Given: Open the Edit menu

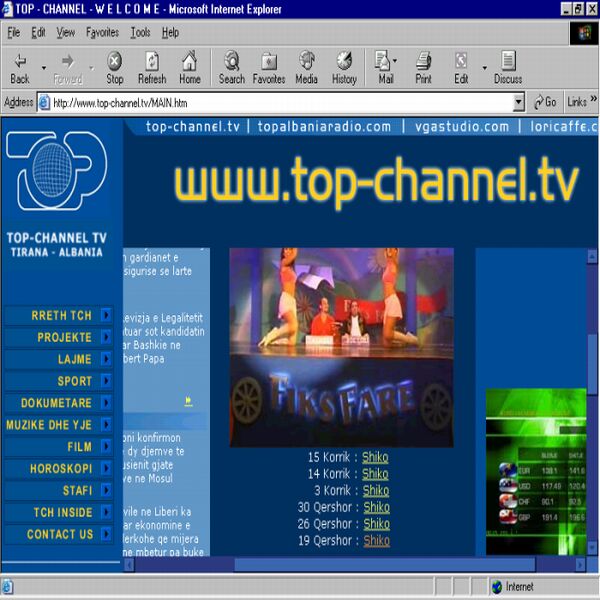Looking at the screenshot, I should tap(38, 33).
